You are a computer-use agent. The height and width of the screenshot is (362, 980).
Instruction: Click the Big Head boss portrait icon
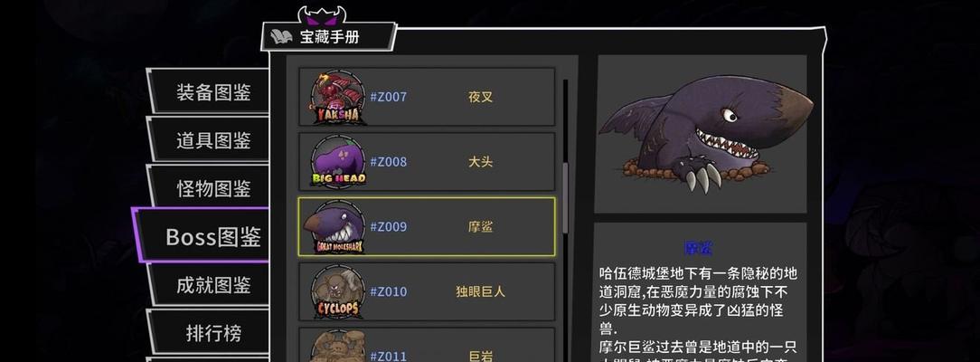click(x=338, y=162)
